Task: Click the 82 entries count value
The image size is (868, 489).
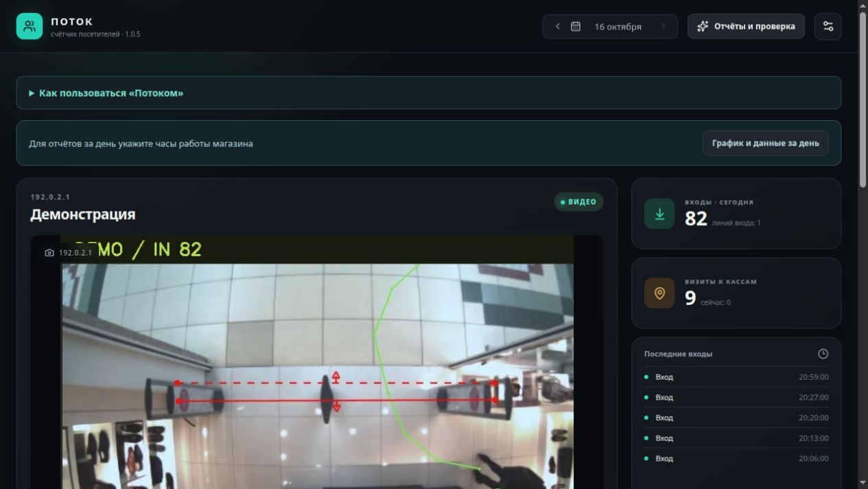Action: click(x=696, y=218)
